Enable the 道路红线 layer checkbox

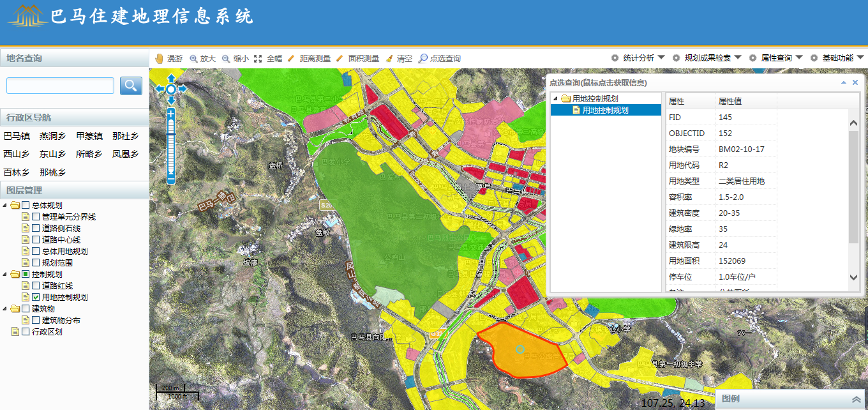tap(36, 286)
